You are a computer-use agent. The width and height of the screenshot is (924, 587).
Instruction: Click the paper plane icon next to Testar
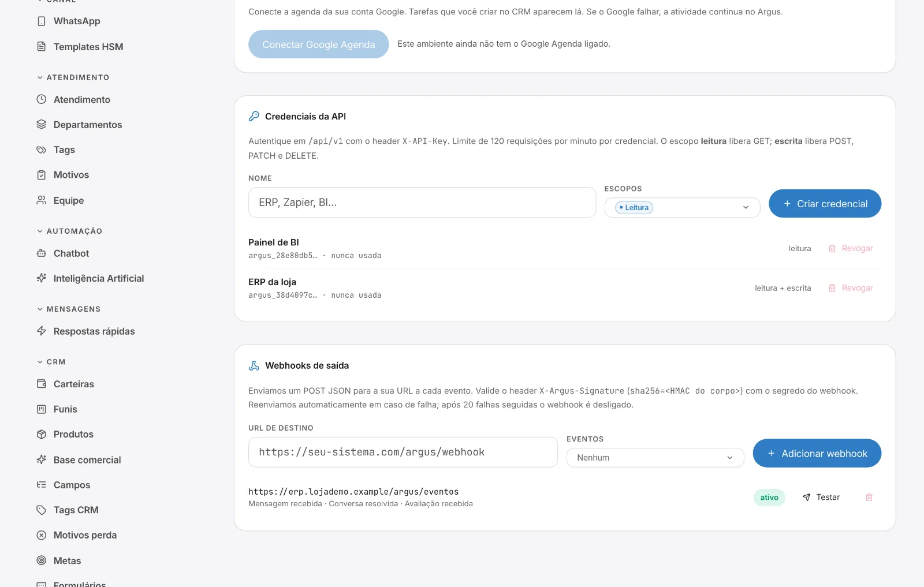pos(806,497)
